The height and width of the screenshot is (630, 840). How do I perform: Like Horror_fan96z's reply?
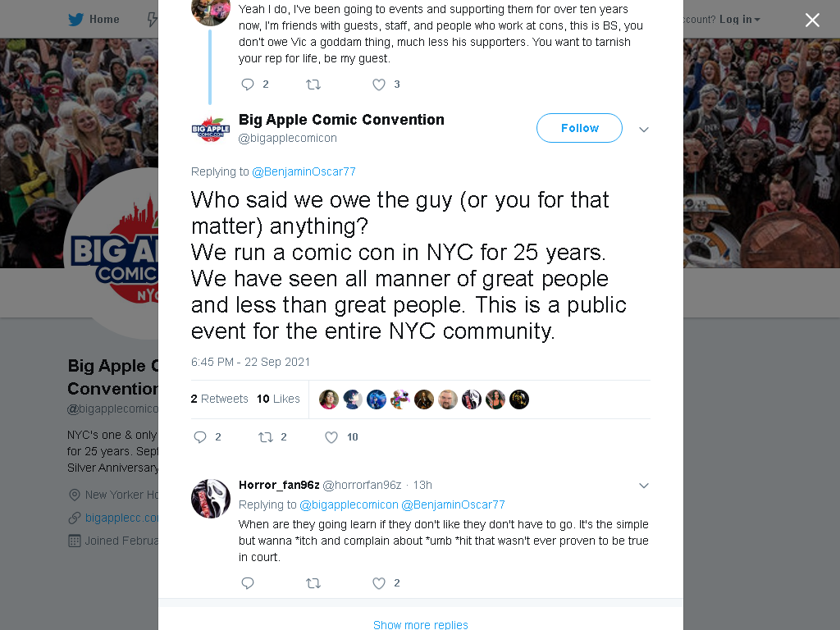pyautogui.click(x=379, y=583)
